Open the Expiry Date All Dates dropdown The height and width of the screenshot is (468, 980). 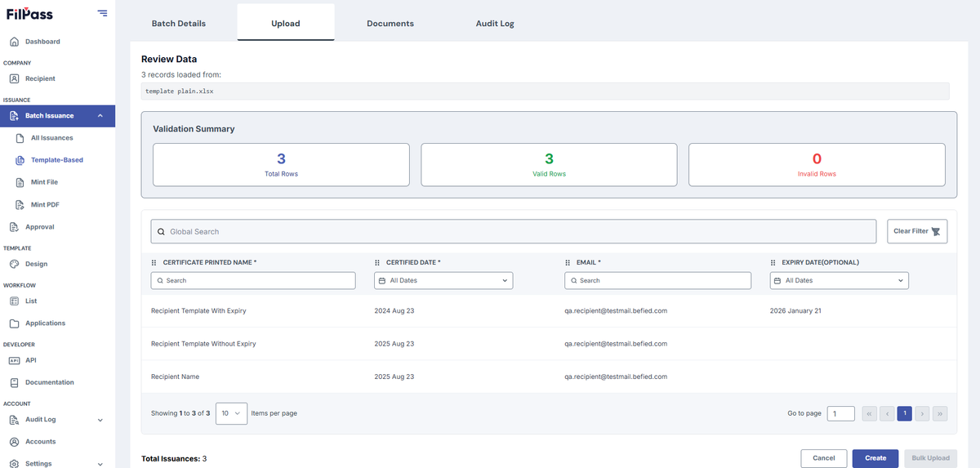tap(840, 280)
